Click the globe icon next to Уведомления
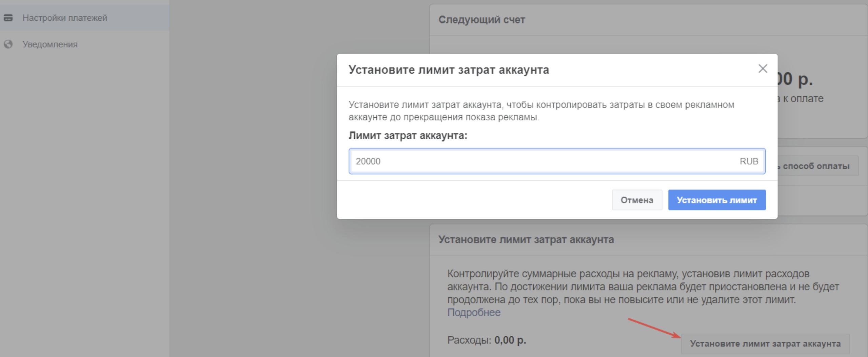 click(x=8, y=44)
